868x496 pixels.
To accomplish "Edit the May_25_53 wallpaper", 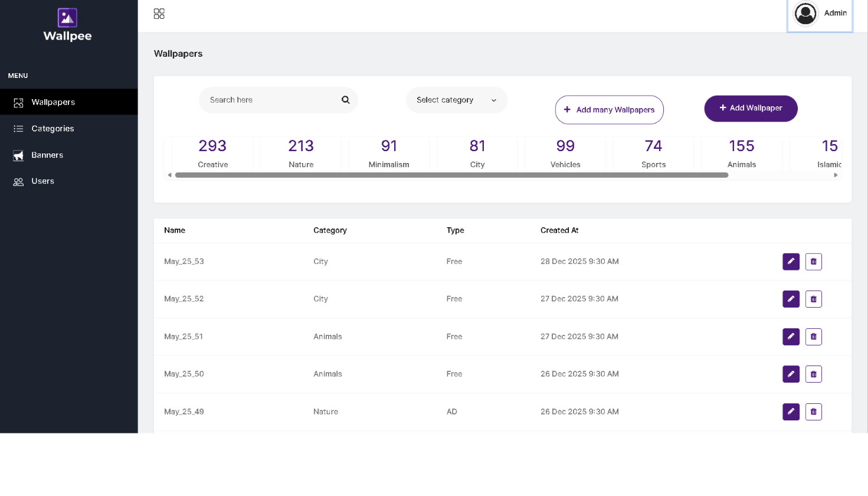I will pyautogui.click(x=791, y=262).
